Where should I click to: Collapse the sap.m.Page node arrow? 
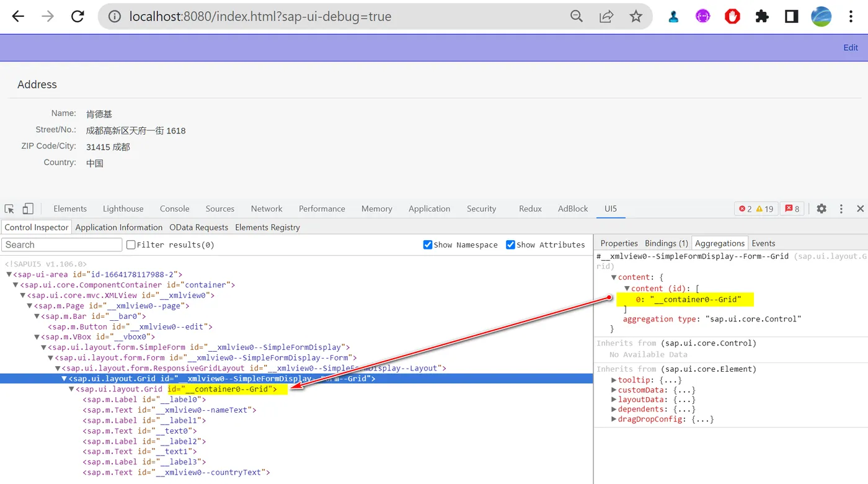[30, 306]
